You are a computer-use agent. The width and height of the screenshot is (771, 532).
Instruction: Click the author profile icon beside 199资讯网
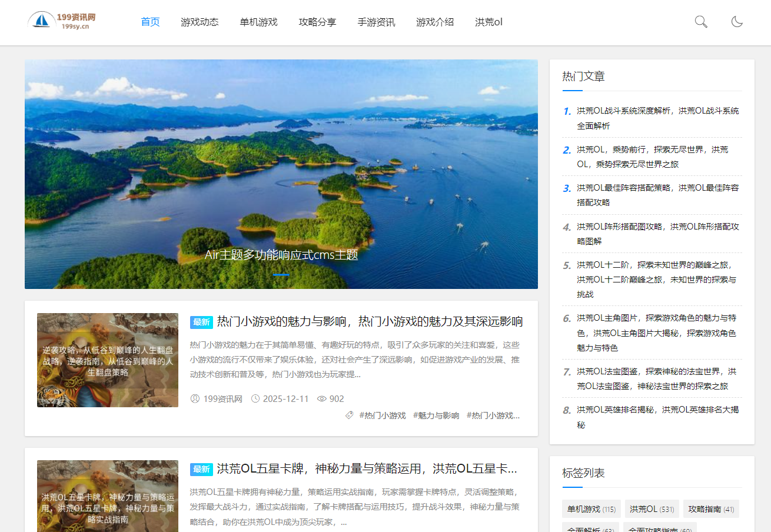pos(194,398)
